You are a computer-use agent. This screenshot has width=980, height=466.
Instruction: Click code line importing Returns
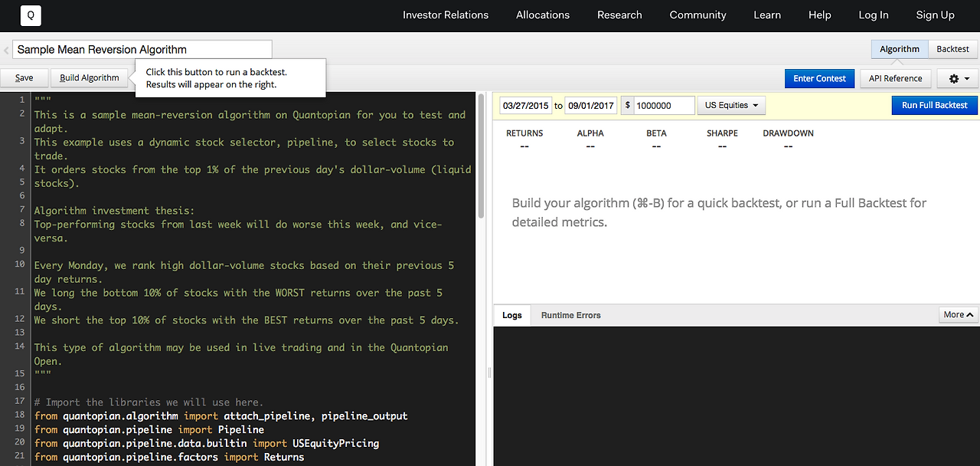169,458
